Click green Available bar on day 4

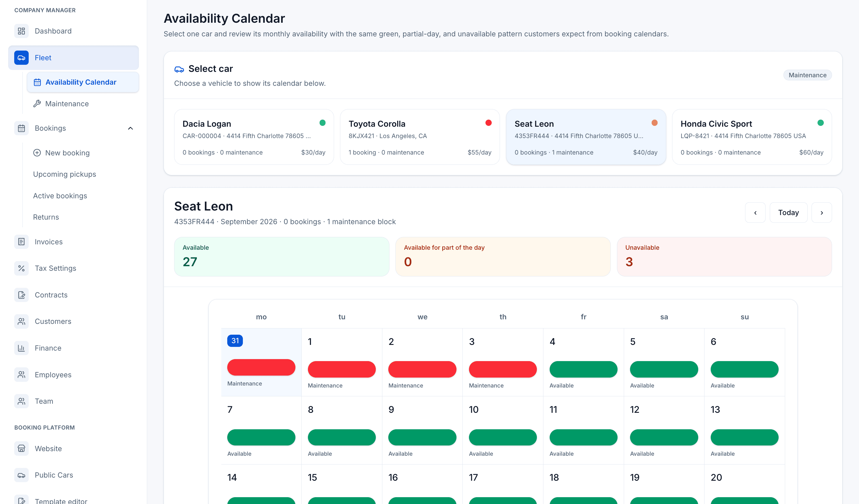coord(583,369)
